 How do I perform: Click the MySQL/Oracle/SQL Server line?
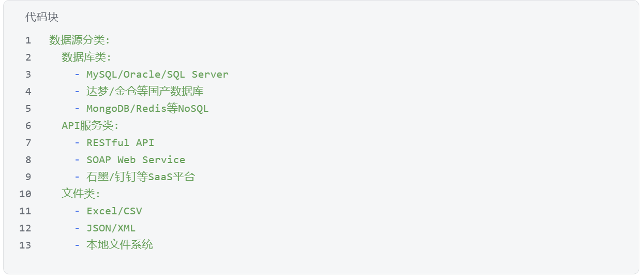click(157, 74)
